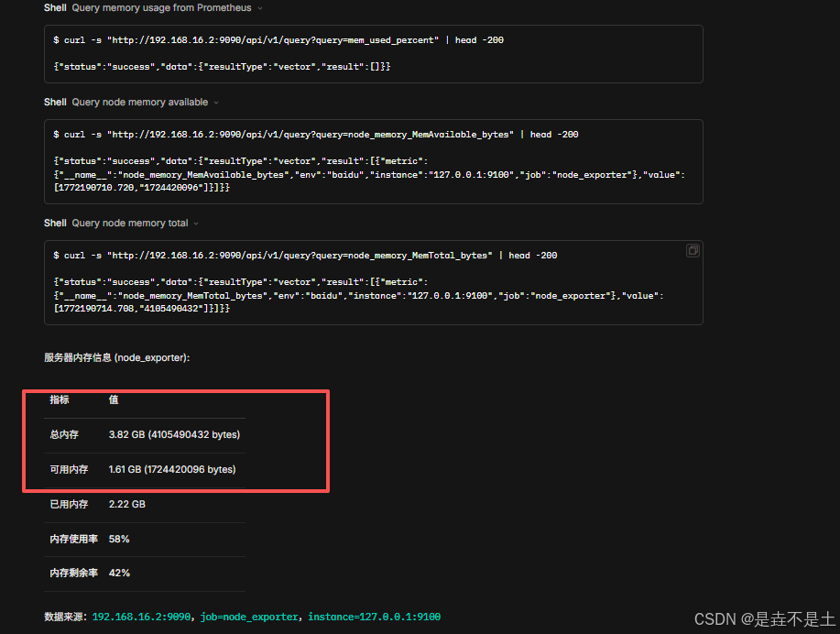The height and width of the screenshot is (634, 840).
Task: Click the heading '服务器内存信息 (node_exporter):'
Action: point(116,357)
